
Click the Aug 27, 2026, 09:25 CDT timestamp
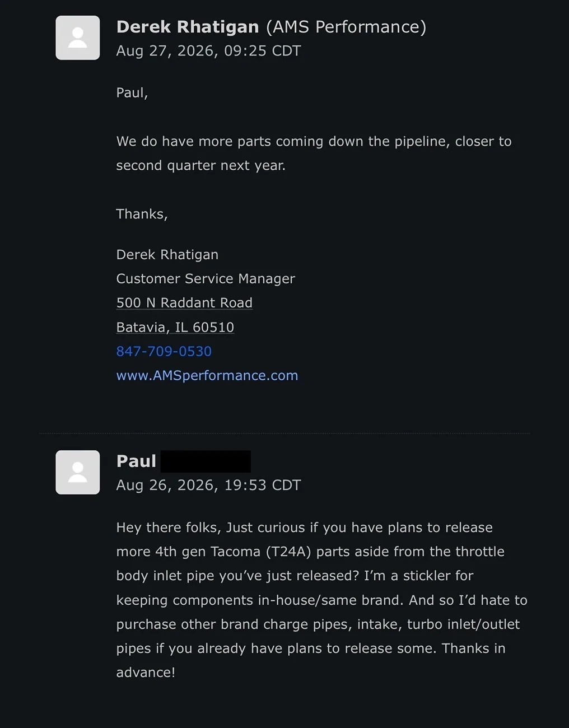(208, 51)
